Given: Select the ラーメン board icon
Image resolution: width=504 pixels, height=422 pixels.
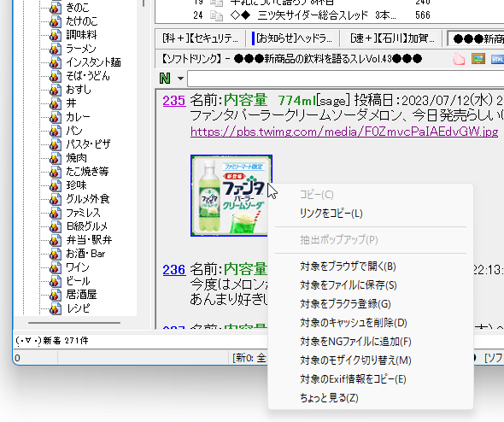Looking at the screenshot, I should (55, 50).
